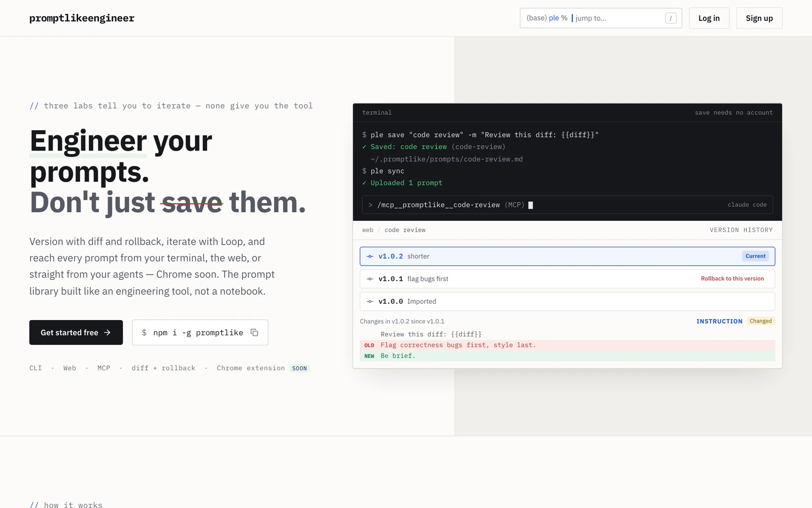This screenshot has width=812, height=508.
Task: Click the NEW diff line 'Be brief.'
Action: [x=567, y=356]
